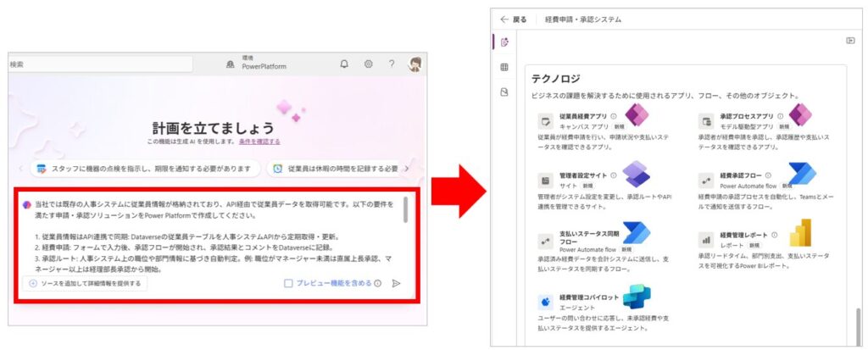Click info icon beside プレビュー機能を含める
This screenshot has height=350, width=868.
coord(377,284)
